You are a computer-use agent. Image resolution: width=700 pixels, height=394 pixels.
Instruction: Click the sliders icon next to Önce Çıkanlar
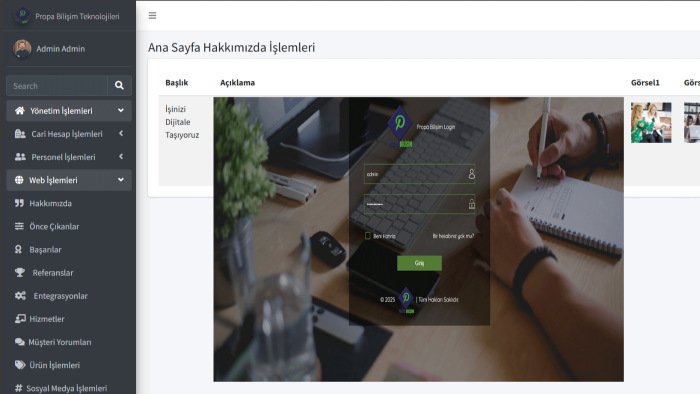click(19, 226)
